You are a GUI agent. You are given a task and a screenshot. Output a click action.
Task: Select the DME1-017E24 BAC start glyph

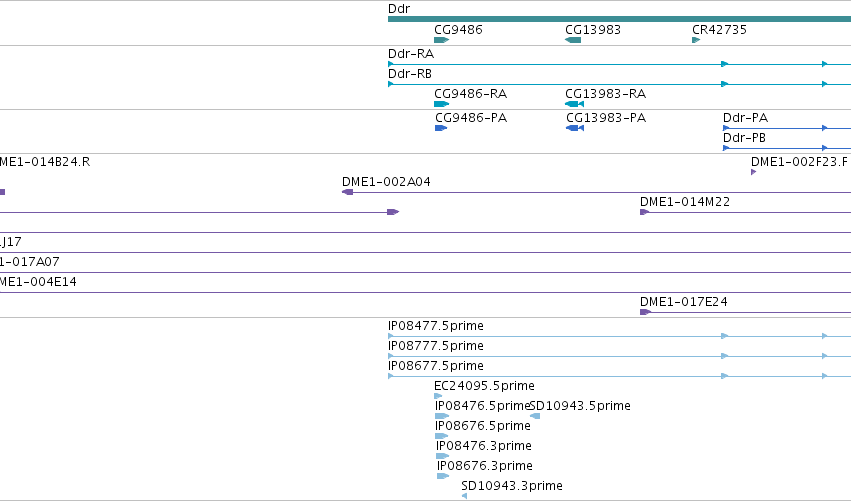pos(645,312)
